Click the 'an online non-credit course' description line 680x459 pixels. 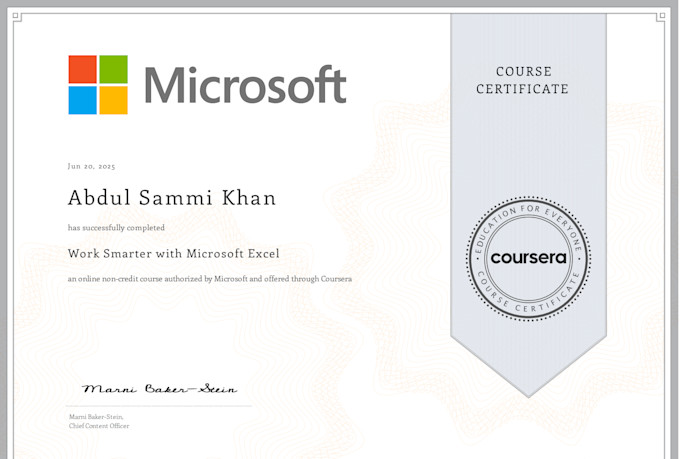point(209,279)
